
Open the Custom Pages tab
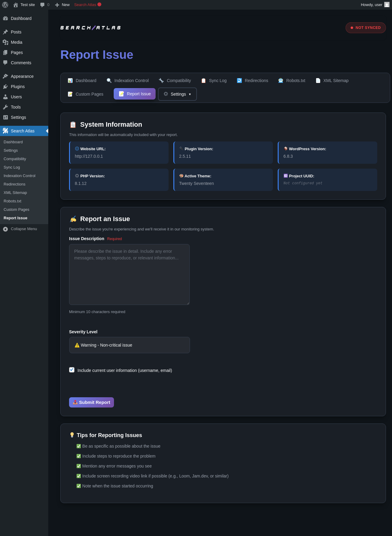tap(86, 94)
